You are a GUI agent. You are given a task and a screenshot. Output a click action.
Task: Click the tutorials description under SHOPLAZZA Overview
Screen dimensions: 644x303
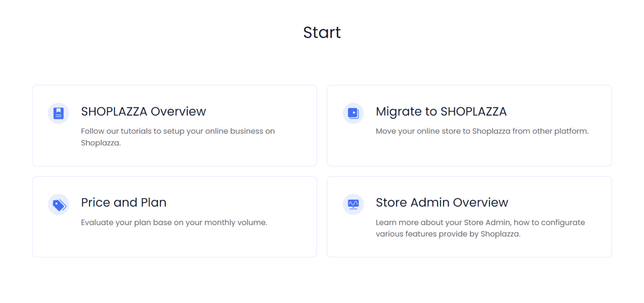[x=178, y=136]
